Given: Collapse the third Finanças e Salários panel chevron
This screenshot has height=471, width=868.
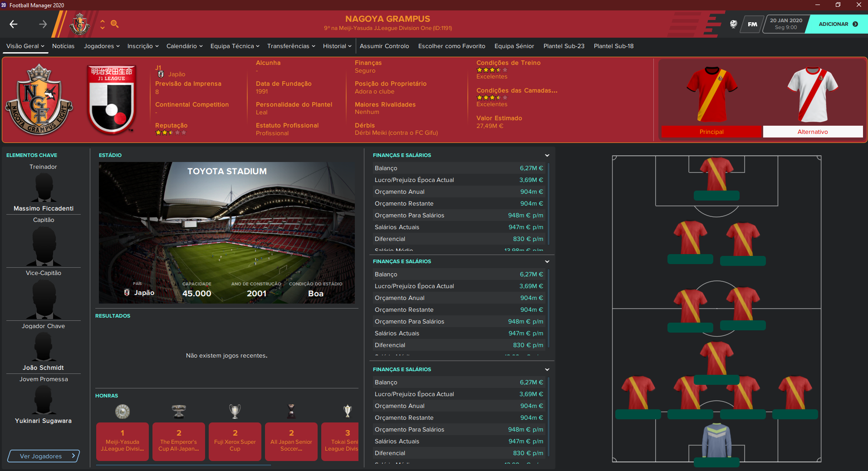Looking at the screenshot, I should coord(547,369).
